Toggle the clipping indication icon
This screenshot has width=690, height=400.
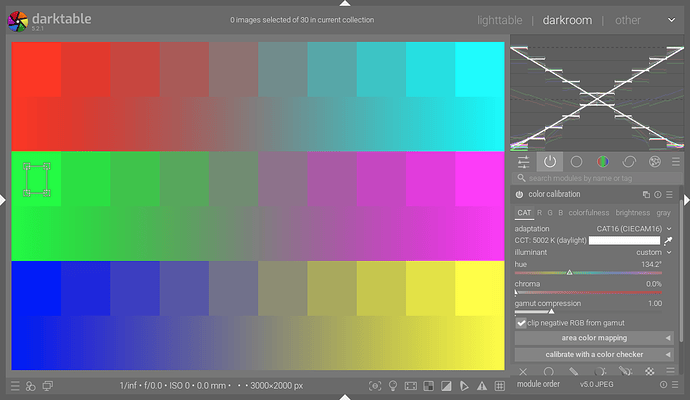(x=445, y=386)
